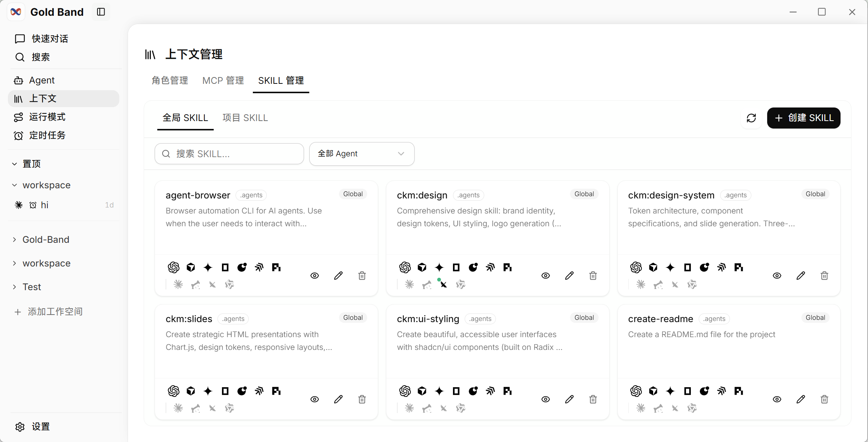Expand the collapsed workspace below Gold-Band
Image resolution: width=868 pixels, height=442 pixels.
tap(15, 263)
